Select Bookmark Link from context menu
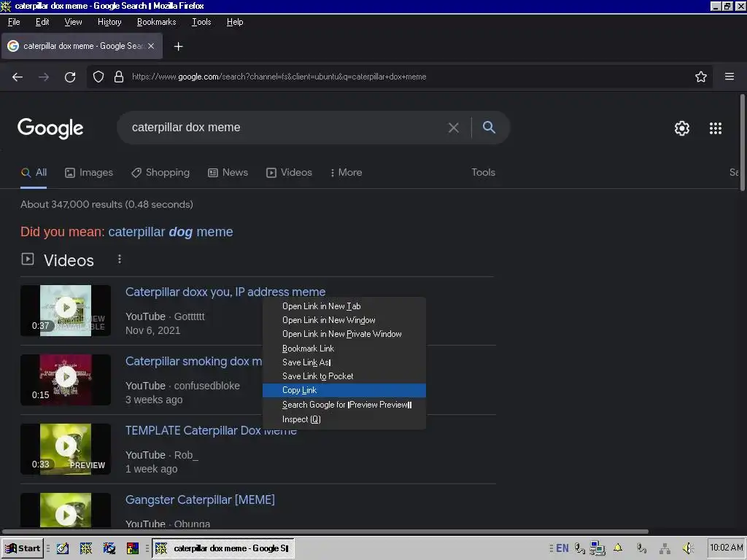 [344, 349]
